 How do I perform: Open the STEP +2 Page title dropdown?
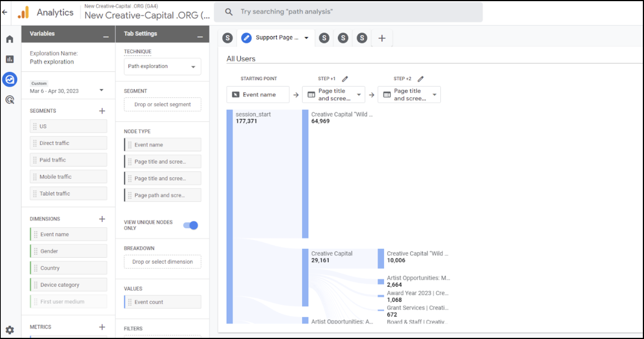click(x=434, y=95)
